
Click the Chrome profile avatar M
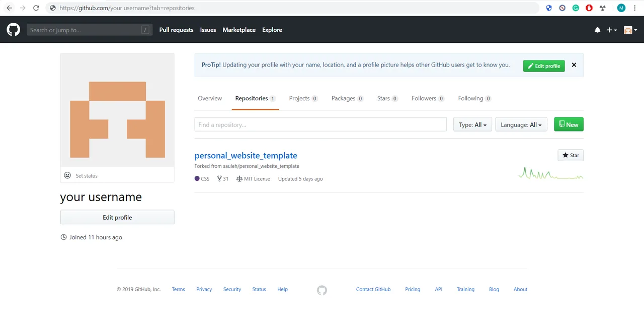point(621,8)
